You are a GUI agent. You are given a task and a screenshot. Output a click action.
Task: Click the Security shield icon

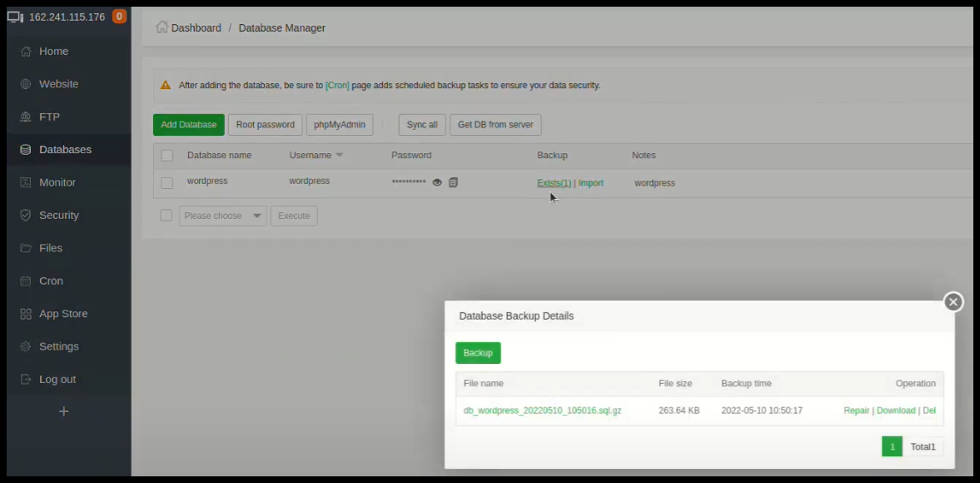[x=26, y=216]
